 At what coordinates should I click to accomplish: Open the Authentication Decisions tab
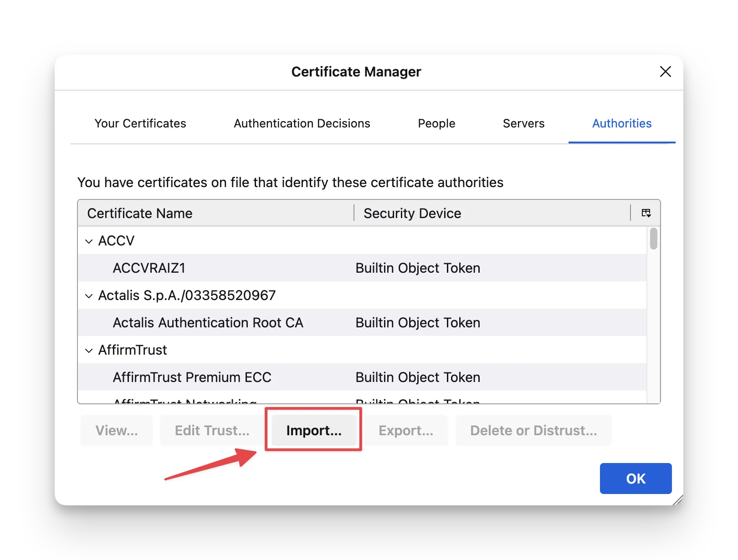tap(302, 123)
